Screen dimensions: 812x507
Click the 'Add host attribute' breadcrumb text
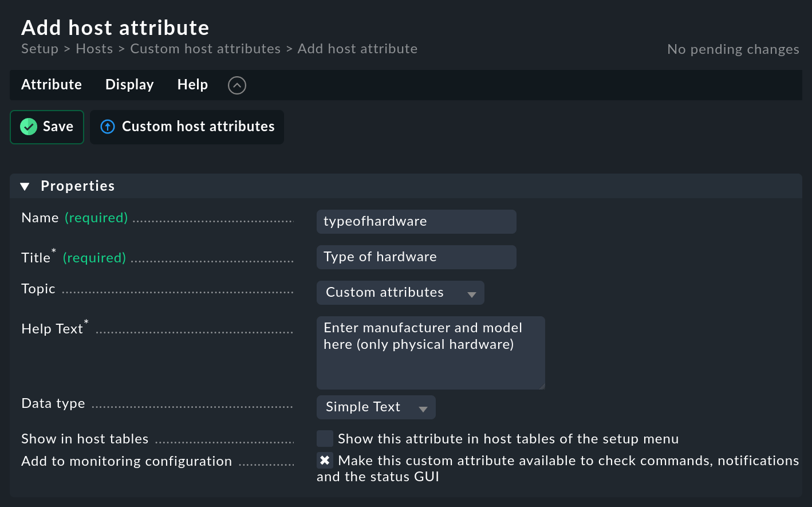pyautogui.click(x=357, y=49)
